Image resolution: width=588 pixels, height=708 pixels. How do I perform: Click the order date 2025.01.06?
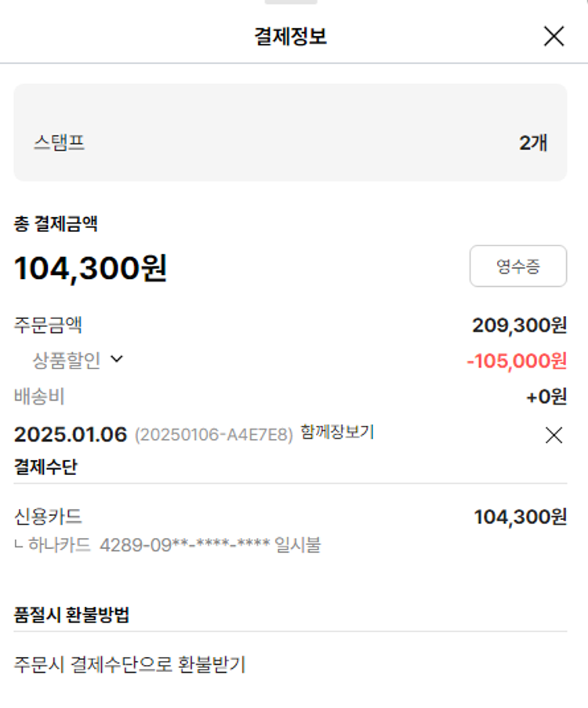(71, 434)
